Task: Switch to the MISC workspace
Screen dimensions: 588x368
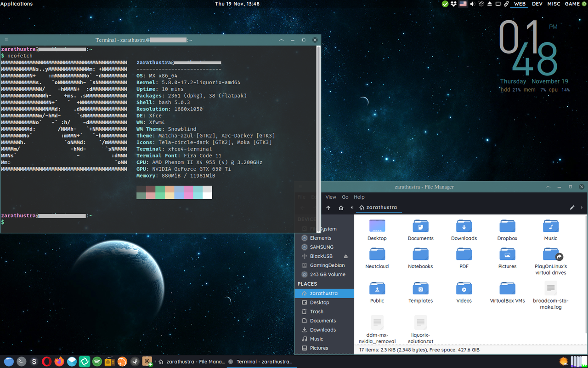Action: pyautogui.click(x=554, y=4)
